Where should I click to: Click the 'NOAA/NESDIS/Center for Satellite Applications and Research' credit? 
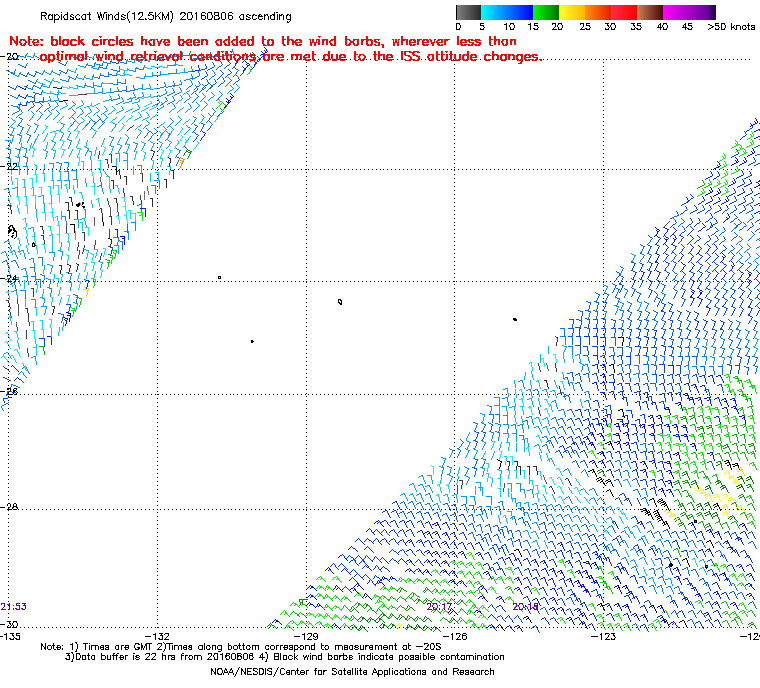[x=352, y=672]
